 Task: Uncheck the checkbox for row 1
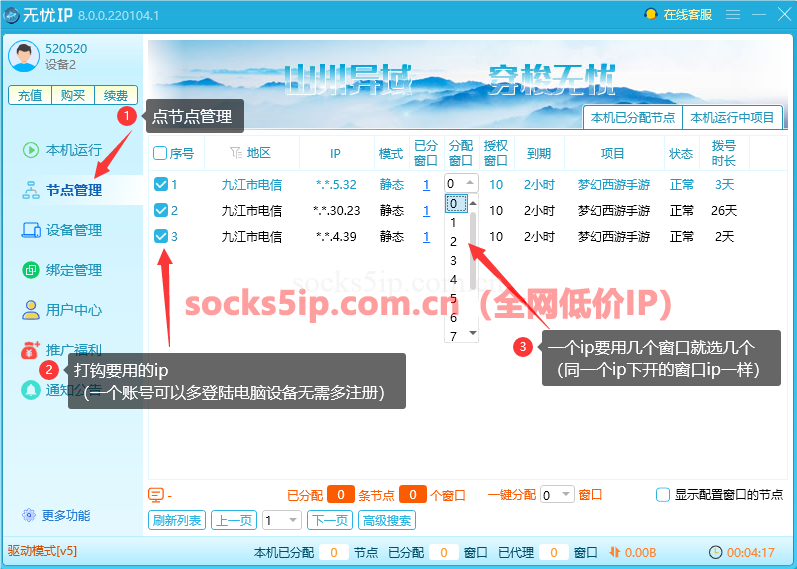[x=161, y=185]
